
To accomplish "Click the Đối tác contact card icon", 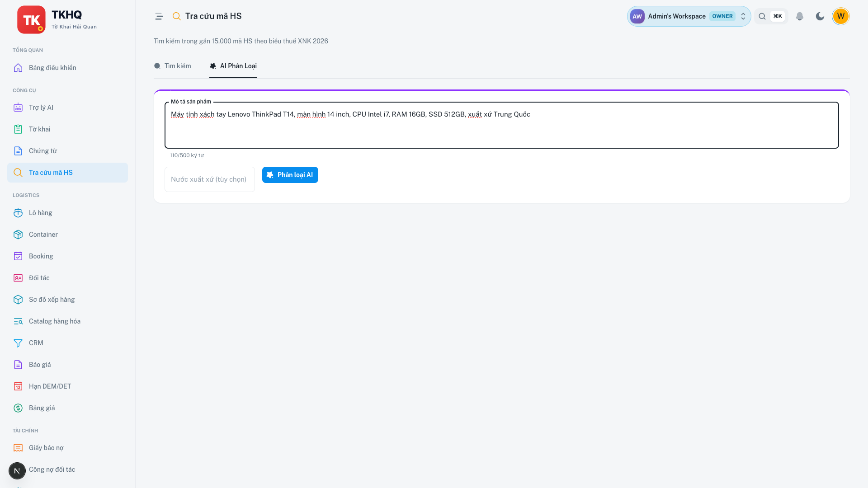I will pyautogui.click(x=18, y=278).
